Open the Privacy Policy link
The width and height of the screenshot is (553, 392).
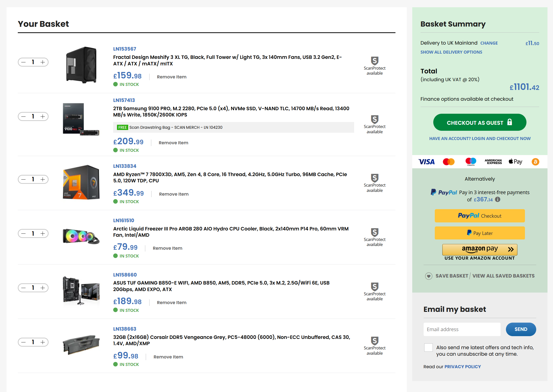coord(463,367)
